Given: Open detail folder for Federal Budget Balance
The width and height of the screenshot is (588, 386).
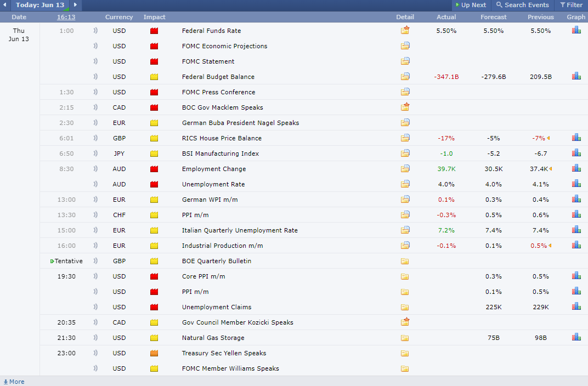Looking at the screenshot, I should coord(405,76).
